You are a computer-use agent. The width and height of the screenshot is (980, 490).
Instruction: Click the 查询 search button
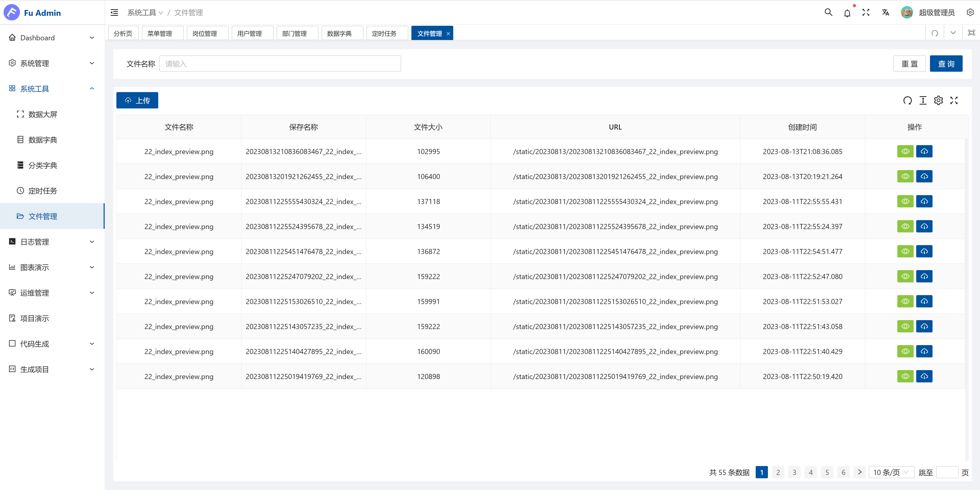946,64
